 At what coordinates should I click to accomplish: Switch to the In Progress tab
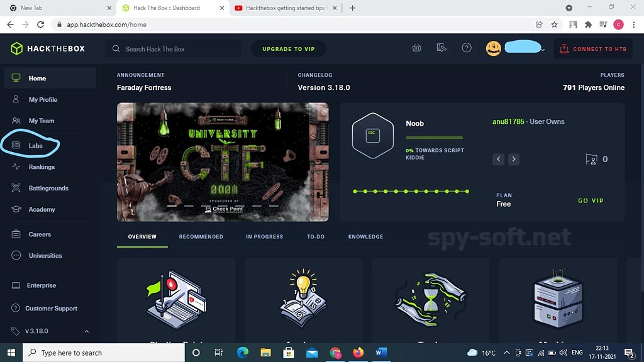pos(265,237)
